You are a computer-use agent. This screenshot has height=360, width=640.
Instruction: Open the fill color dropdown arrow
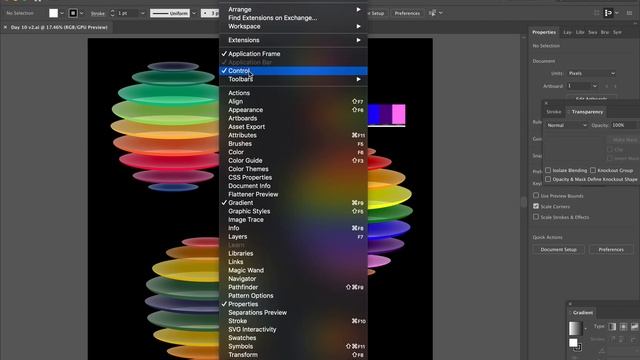tap(62, 13)
